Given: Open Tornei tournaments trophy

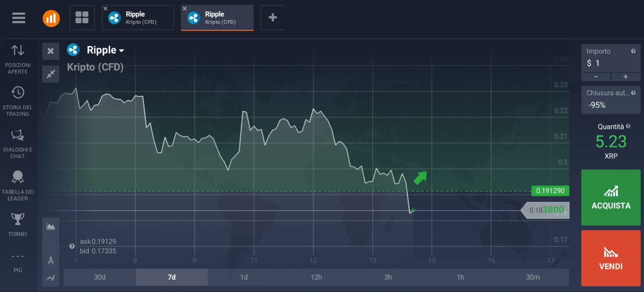Looking at the screenshot, I should (x=18, y=225).
